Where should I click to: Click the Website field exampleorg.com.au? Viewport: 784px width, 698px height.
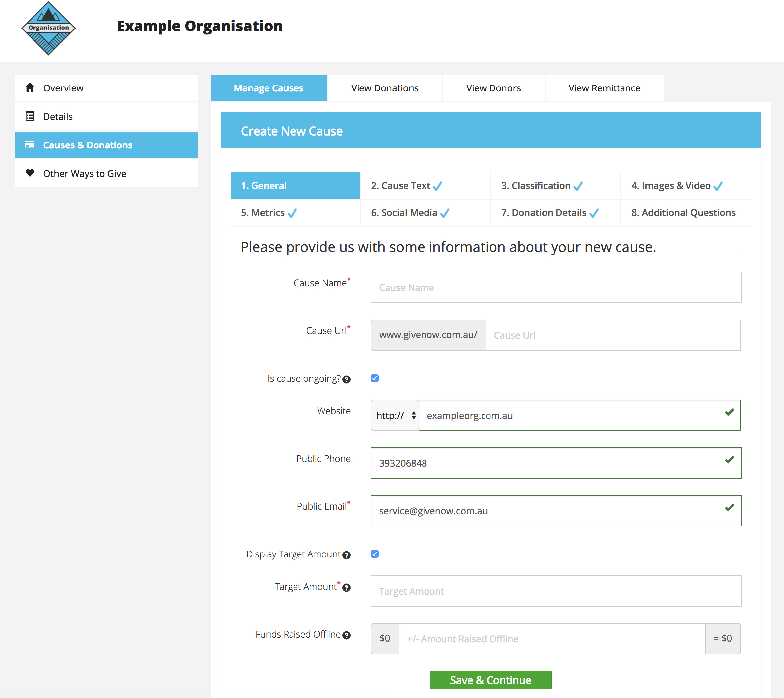pyautogui.click(x=579, y=415)
